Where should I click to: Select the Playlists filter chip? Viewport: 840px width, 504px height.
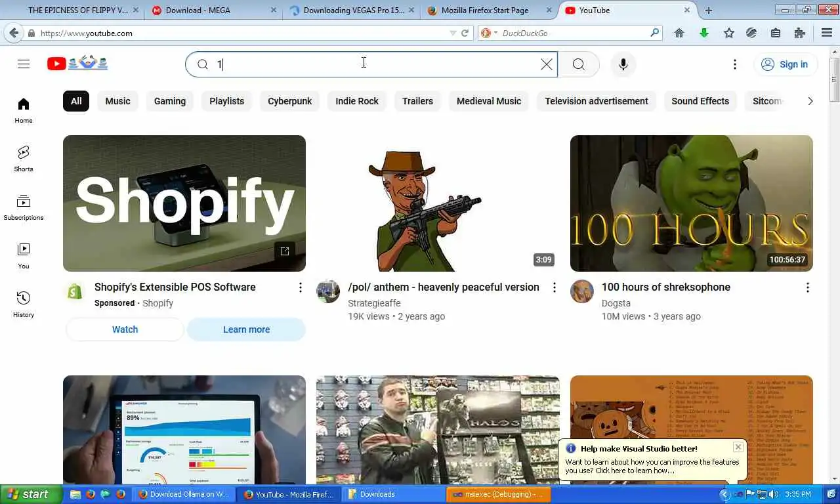point(226,101)
